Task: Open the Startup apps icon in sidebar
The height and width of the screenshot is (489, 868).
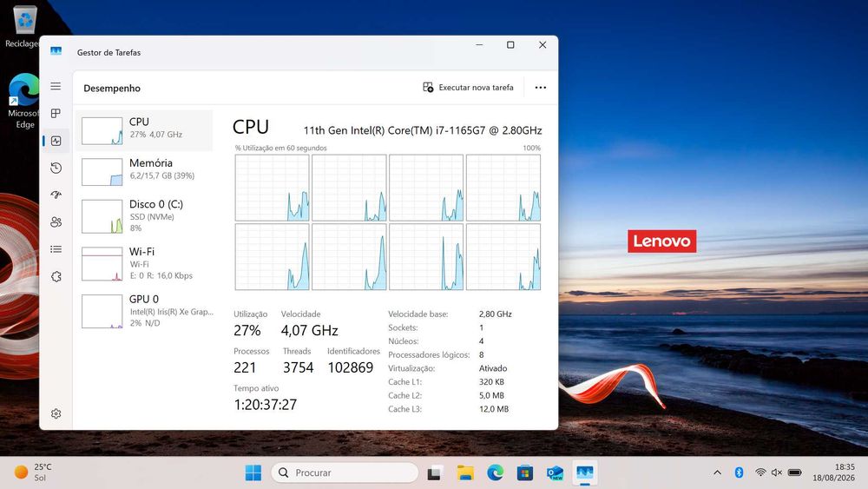Action: [56, 195]
